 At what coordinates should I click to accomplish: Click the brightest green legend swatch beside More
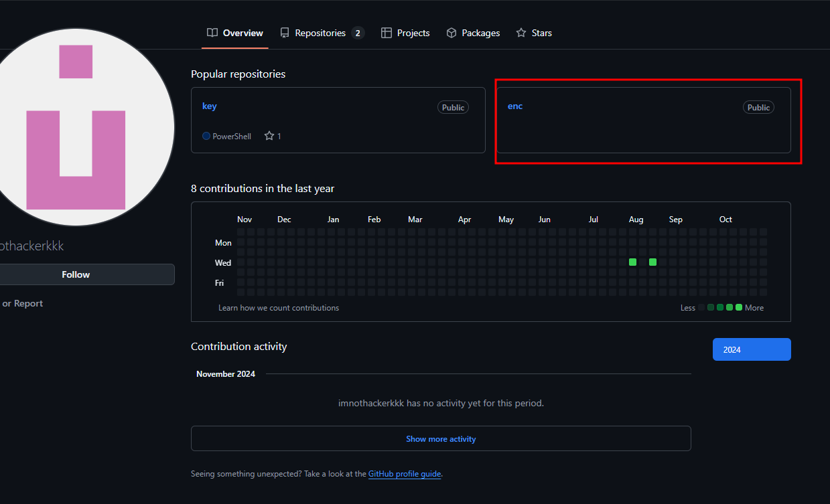click(x=739, y=307)
